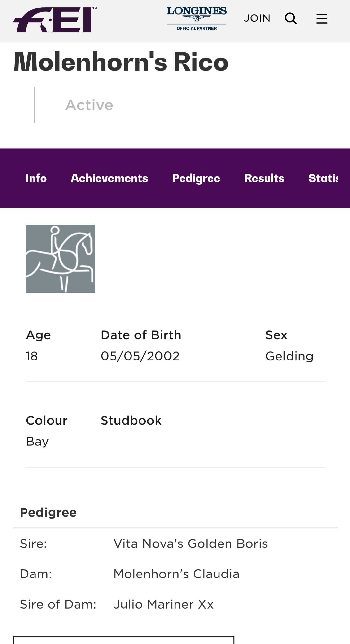
Task: Click the Studbook field label
Action: click(131, 420)
